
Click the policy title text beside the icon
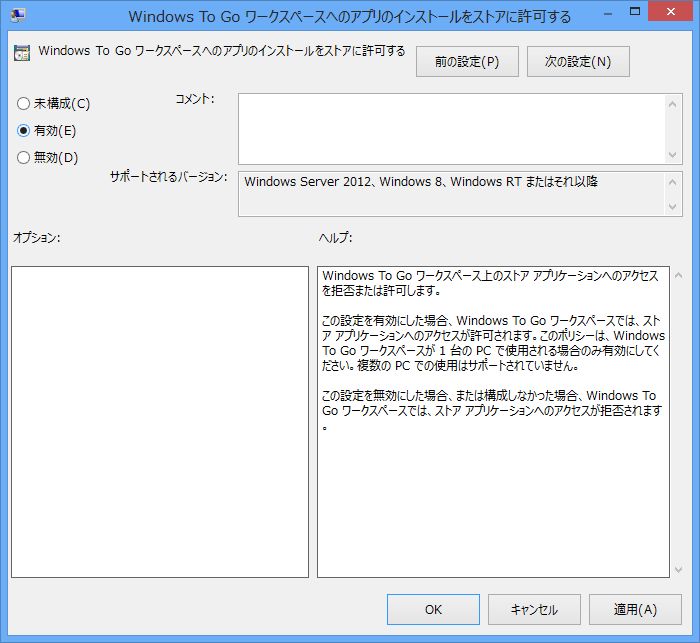[x=221, y=50]
